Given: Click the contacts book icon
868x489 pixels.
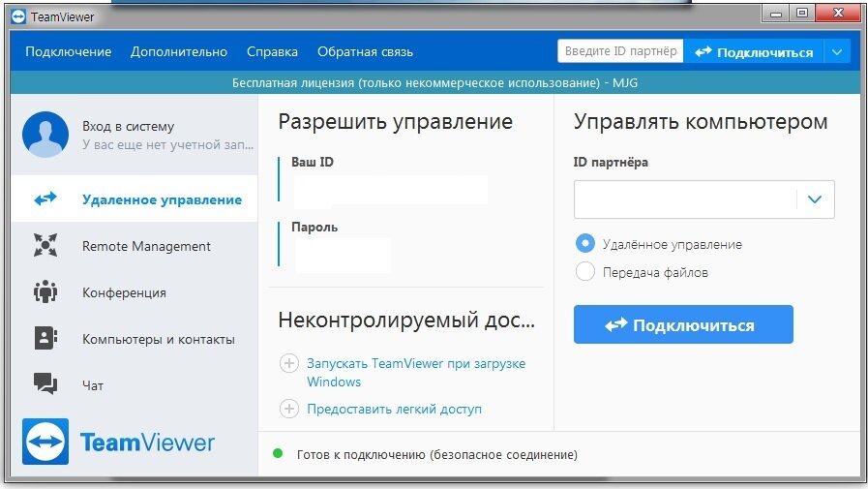Looking at the screenshot, I should click(45, 338).
